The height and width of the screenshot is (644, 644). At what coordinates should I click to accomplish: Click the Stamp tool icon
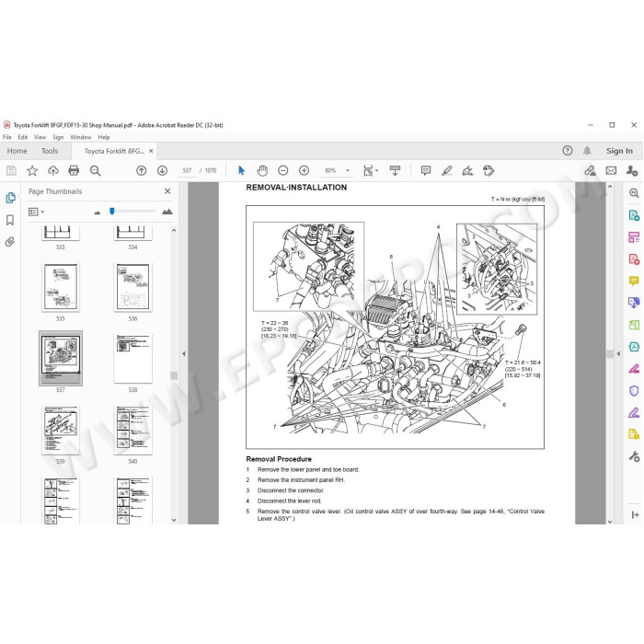click(489, 170)
